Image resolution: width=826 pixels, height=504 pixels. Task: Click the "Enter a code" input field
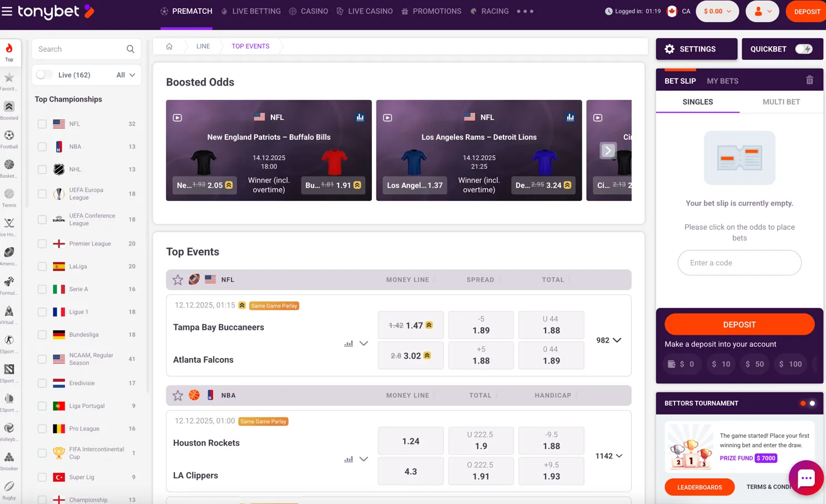pos(739,263)
